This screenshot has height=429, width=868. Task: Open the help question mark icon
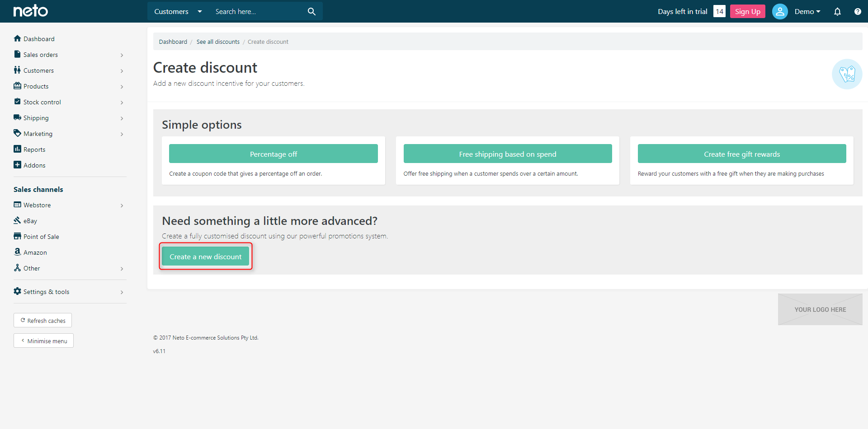click(x=858, y=11)
